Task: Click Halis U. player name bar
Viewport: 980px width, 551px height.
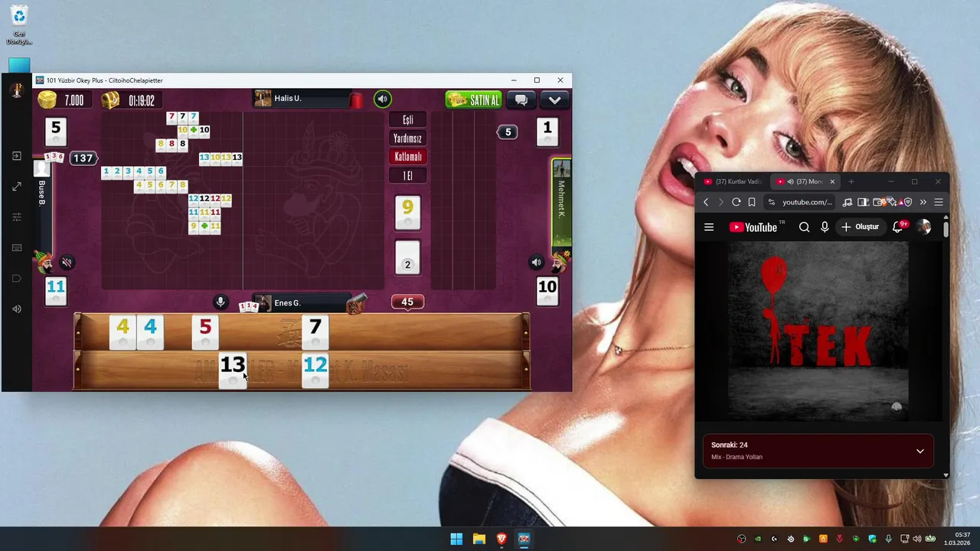Action: click(302, 99)
